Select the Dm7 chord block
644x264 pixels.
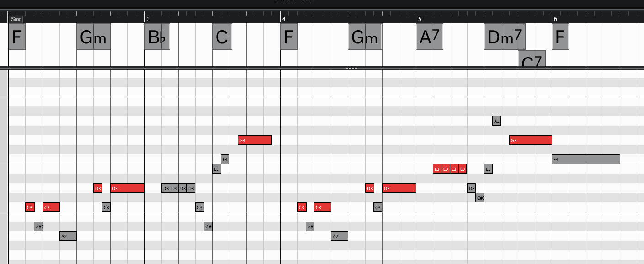click(x=505, y=37)
